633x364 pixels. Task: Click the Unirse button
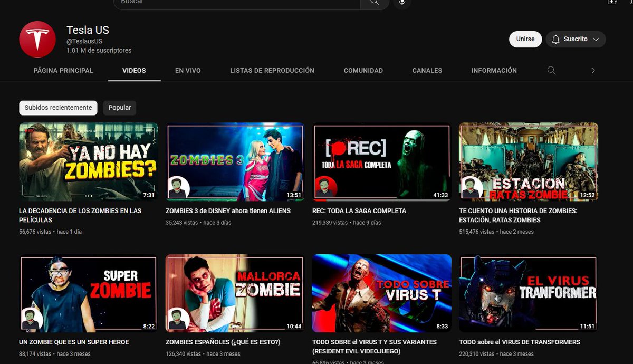[525, 39]
